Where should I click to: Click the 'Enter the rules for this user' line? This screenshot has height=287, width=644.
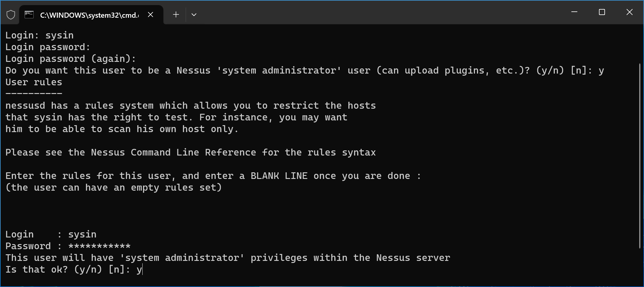click(x=213, y=176)
